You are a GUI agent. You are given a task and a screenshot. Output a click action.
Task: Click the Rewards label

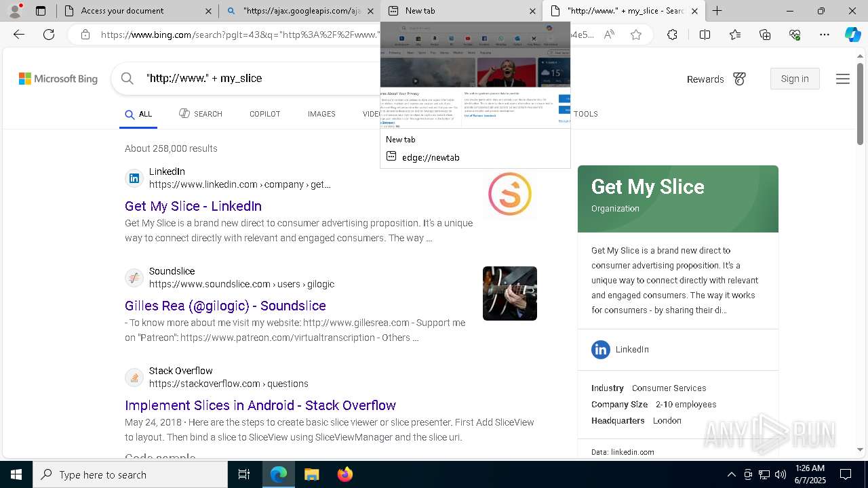click(x=705, y=79)
